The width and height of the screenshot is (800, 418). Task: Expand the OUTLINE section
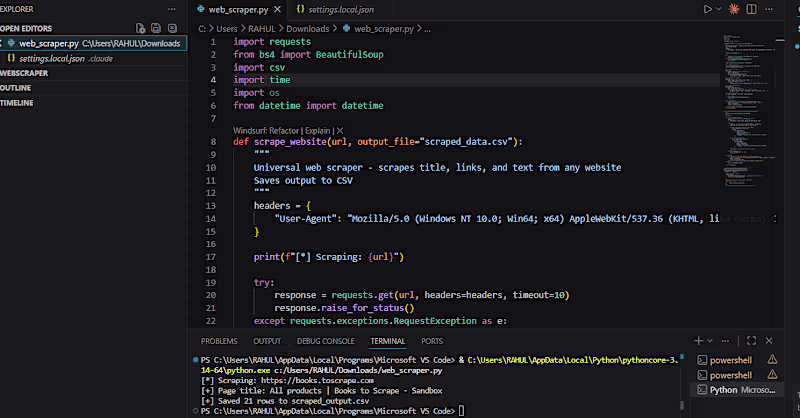16,88
